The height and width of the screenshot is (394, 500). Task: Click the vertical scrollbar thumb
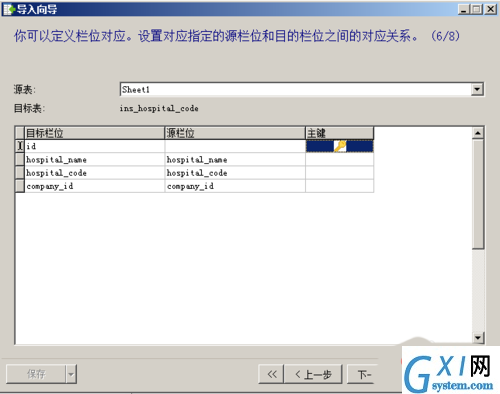click(478, 194)
